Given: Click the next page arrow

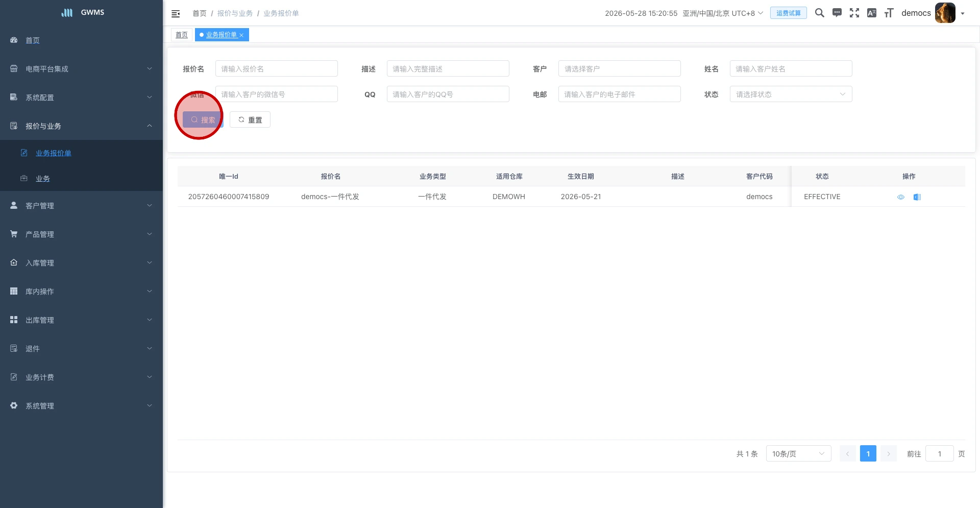Looking at the screenshot, I should [889, 453].
